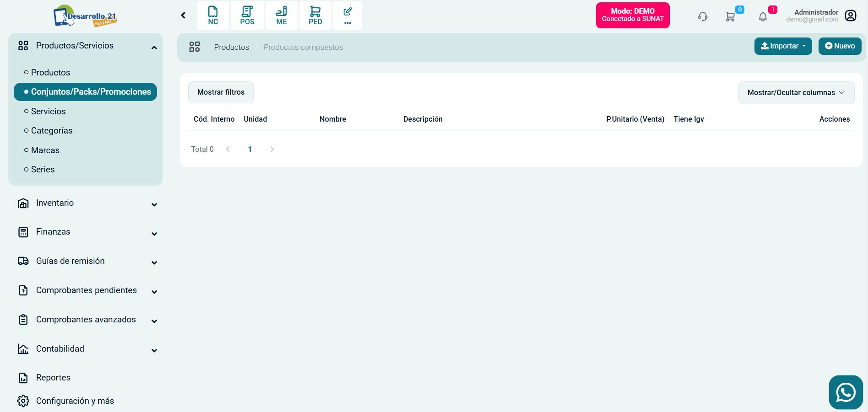Click the ME toolbar shortcut icon
This screenshot has width=868, height=412.
coord(282,16)
